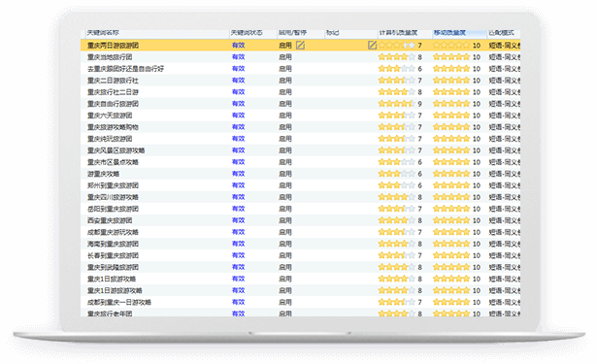The width and height of the screenshot is (597, 364).
Task: Click computer quality stars rated 9
Action: (396, 104)
